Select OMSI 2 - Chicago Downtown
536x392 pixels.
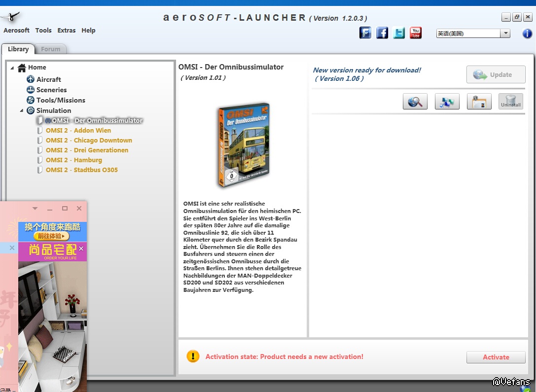[89, 141]
